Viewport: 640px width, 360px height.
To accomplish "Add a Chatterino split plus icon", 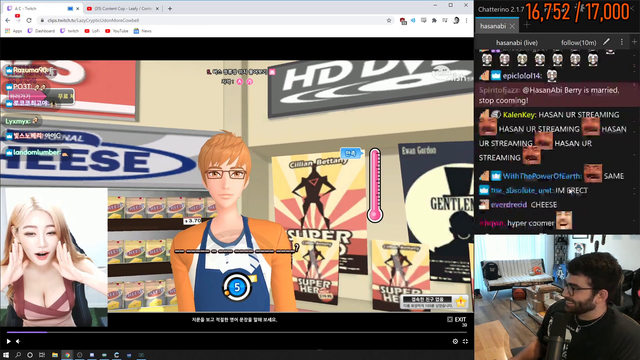I will (634, 42).
